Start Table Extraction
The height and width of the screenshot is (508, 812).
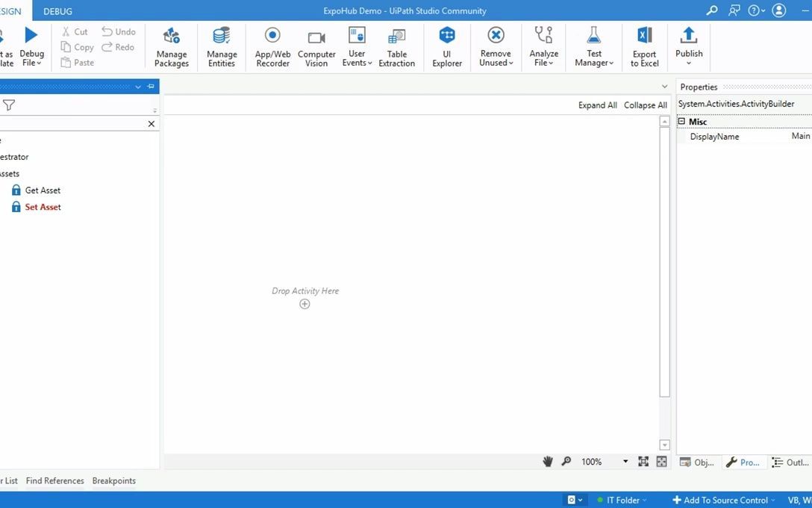(x=397, y=47)
